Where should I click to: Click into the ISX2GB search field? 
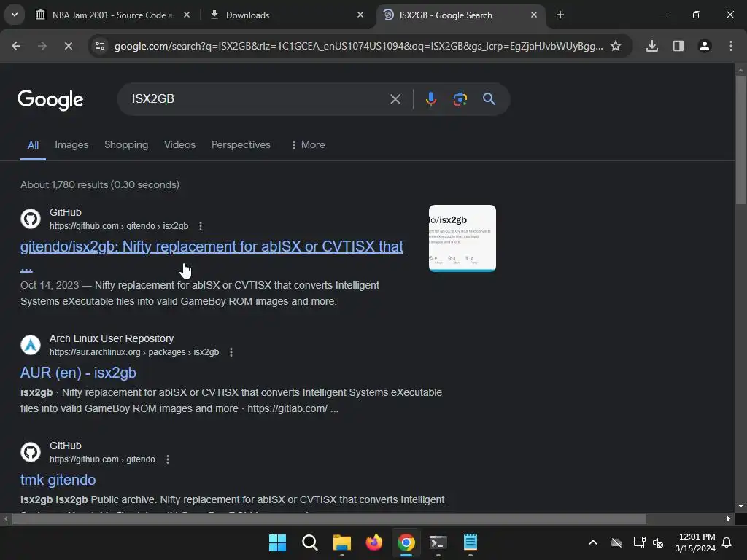pyautogui.click(x=258, y=98)
